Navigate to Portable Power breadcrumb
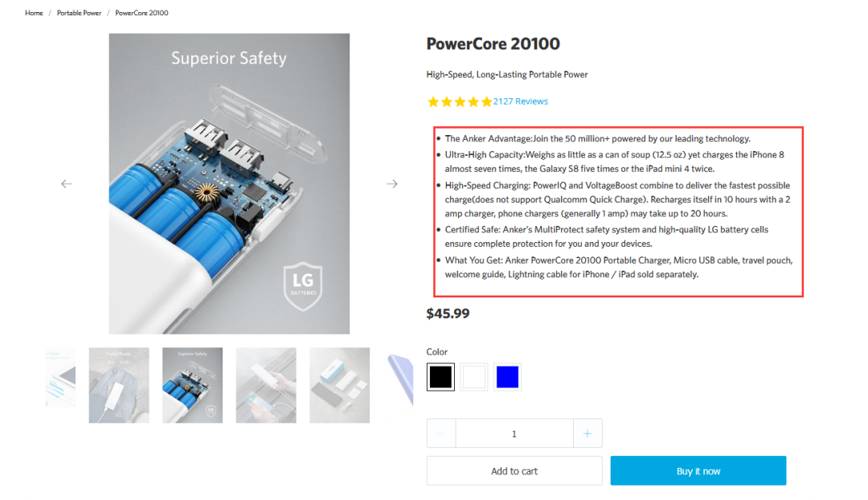The image size is (868, 500). 79,13
